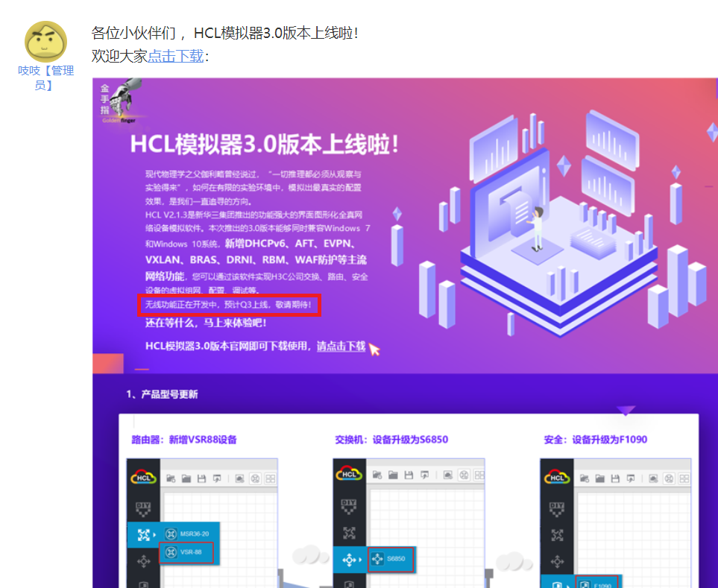718x588 pixels.
Task: Open the 点击下载 download link in post text
Action: coord(175,56)
